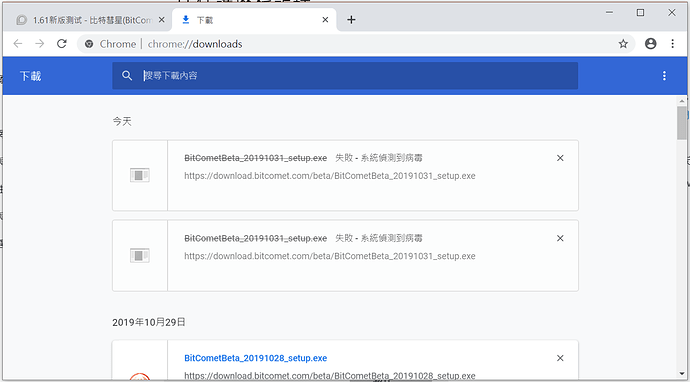Click the 下載 page title

click(x=30, y=76)
